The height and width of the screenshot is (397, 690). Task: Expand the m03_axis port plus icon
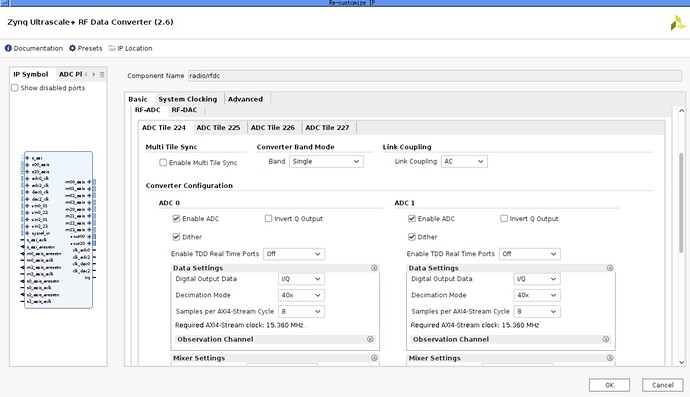[89, 202]
